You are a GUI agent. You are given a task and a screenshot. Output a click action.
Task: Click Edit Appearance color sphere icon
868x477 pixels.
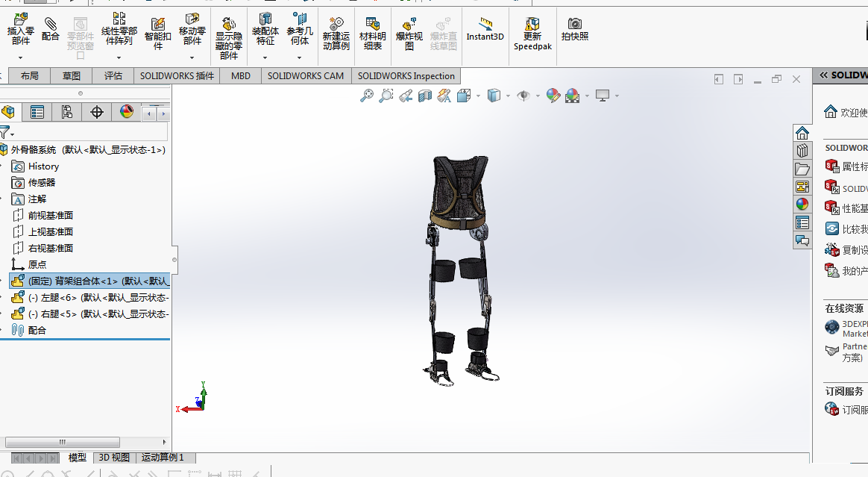click(x=553, y=96)
